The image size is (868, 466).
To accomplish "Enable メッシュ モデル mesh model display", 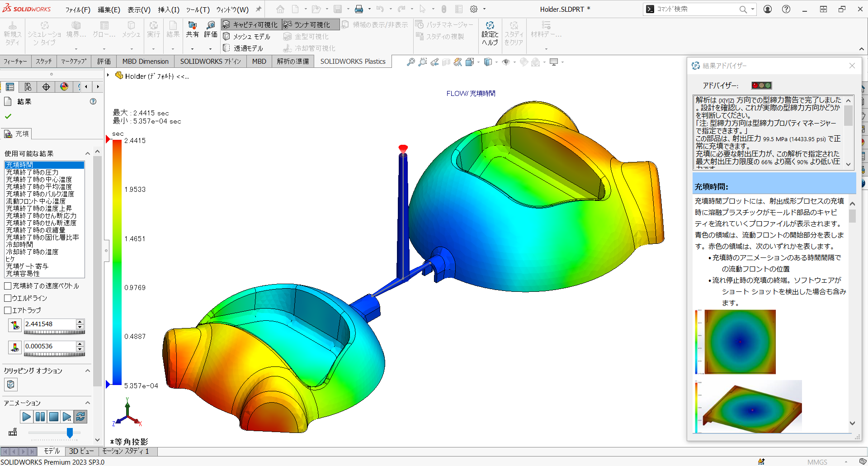I will tap(247, 36).
